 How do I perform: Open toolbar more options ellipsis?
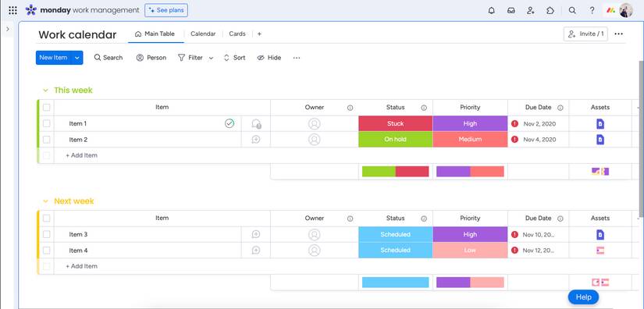pos(297,58)
